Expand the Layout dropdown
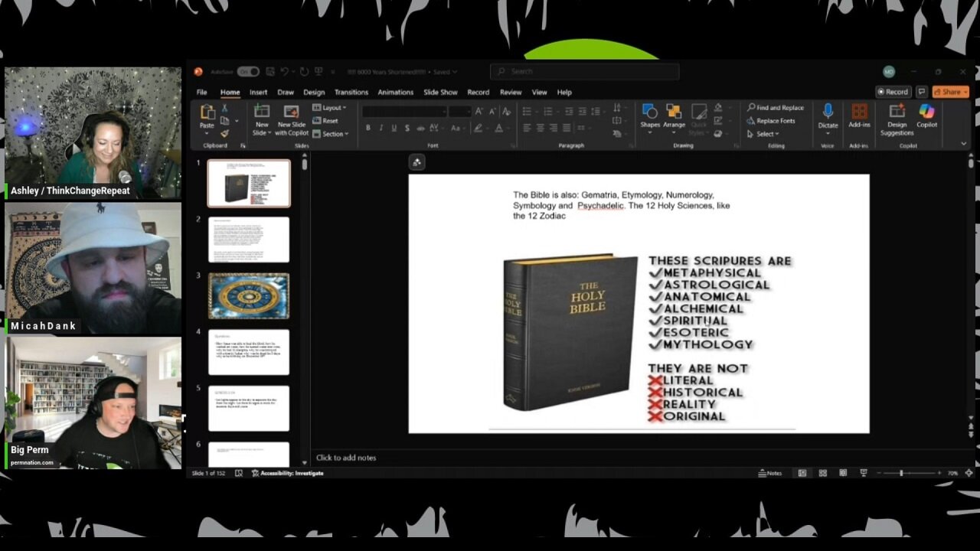Image resolution: width=980 pixels, height=551 pixels. [x=330, y=108]
